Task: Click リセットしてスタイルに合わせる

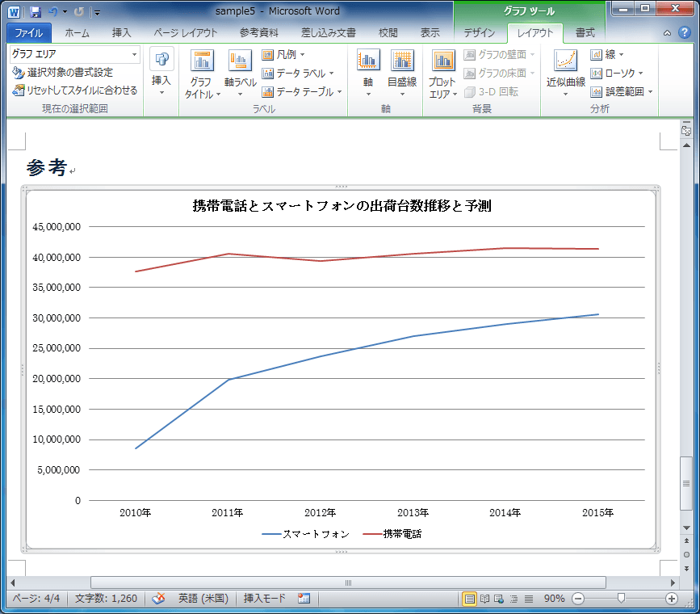Action: coord(75,90)
